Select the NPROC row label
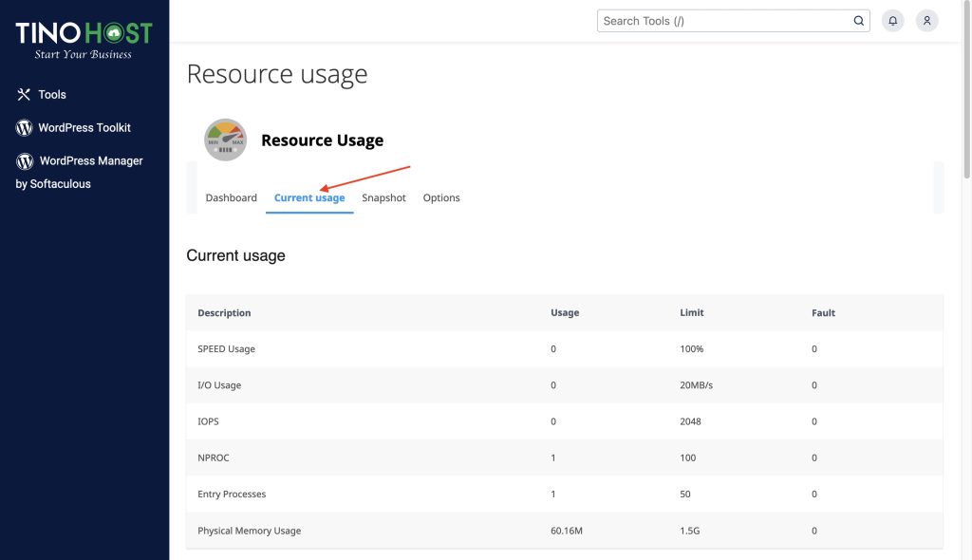Viewport: 972px width, 560px height. tap(214, 457)
